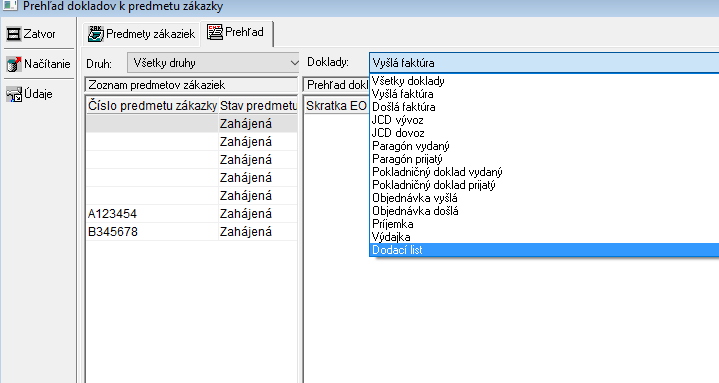Click the Zoznam predmetov zákaziek header
This screenshot has height=383, width=719.
coord(191,85)
